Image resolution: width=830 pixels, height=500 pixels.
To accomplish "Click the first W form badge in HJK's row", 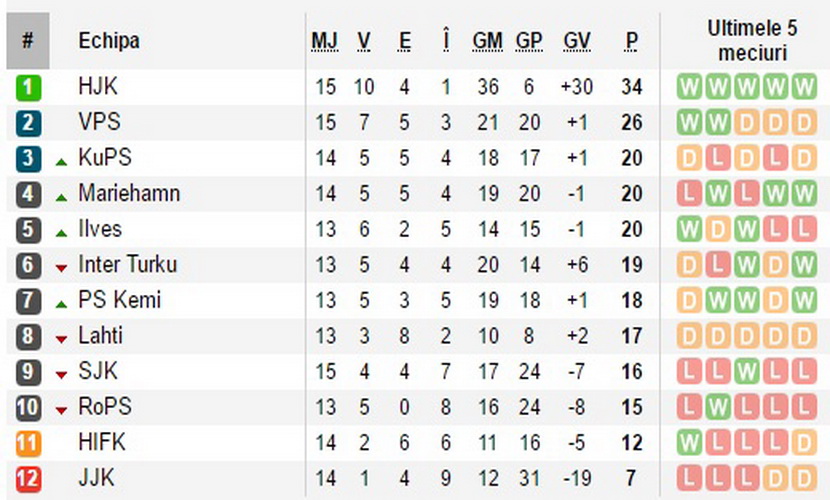I will [689, 87].
